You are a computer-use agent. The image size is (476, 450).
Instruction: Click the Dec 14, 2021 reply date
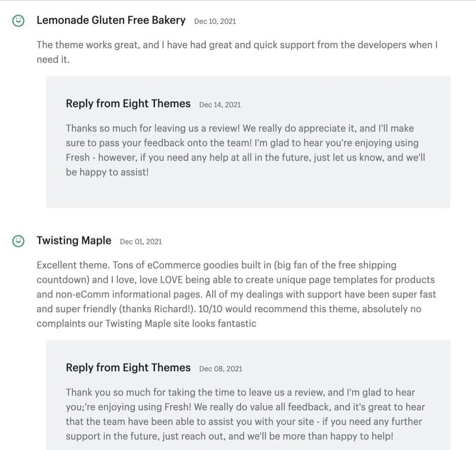[x=220, y=104]
